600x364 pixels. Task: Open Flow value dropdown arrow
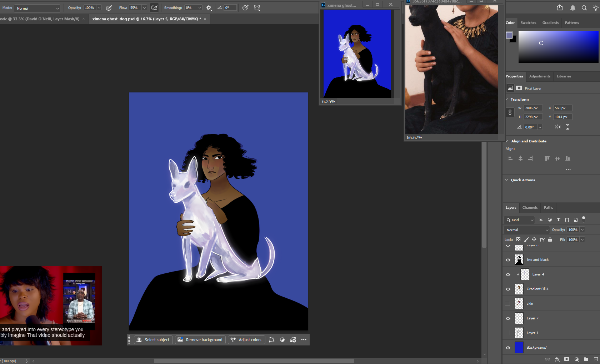click(x=144, y=8)
